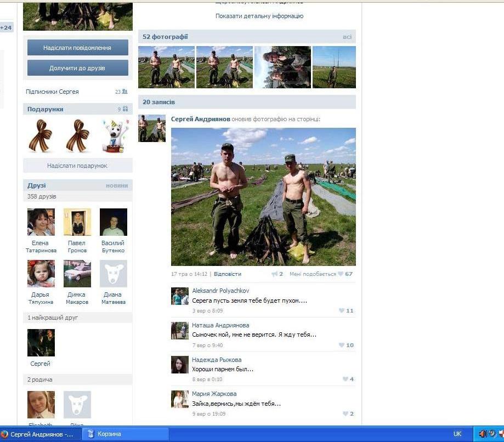This screenshot has height=442, width=504.
Task: Click the best friend Сергей name link
Action: tap(40, 364)
